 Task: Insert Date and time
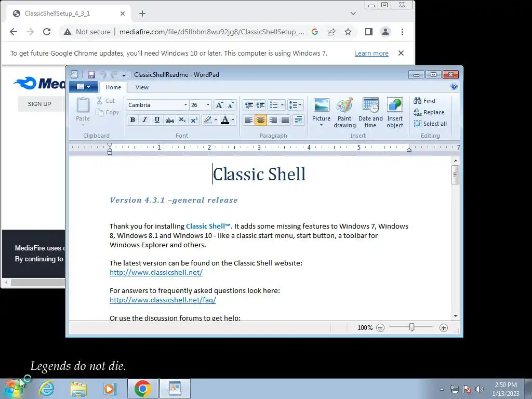[370, 113]
